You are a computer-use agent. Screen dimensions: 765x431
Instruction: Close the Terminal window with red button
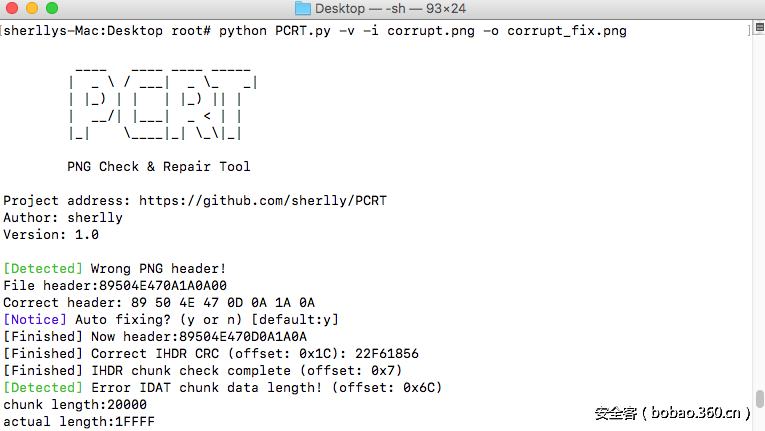[11, 9]
